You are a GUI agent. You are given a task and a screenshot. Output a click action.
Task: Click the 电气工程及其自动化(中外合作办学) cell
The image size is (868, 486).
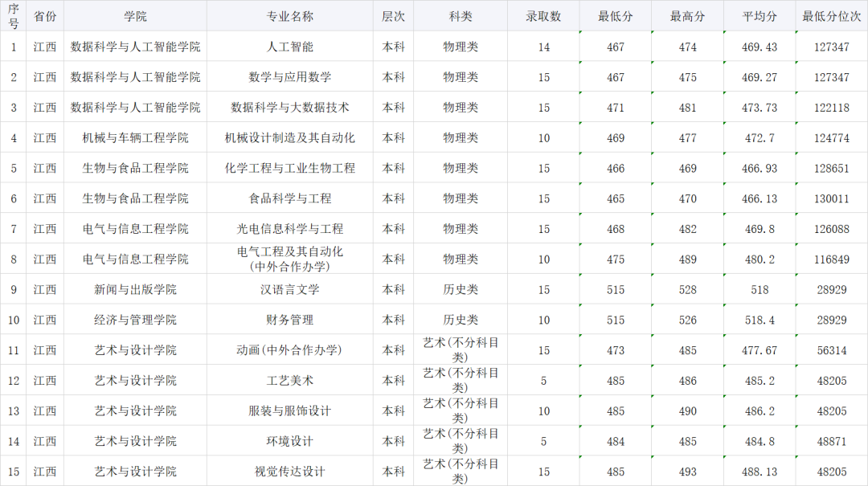289,259
